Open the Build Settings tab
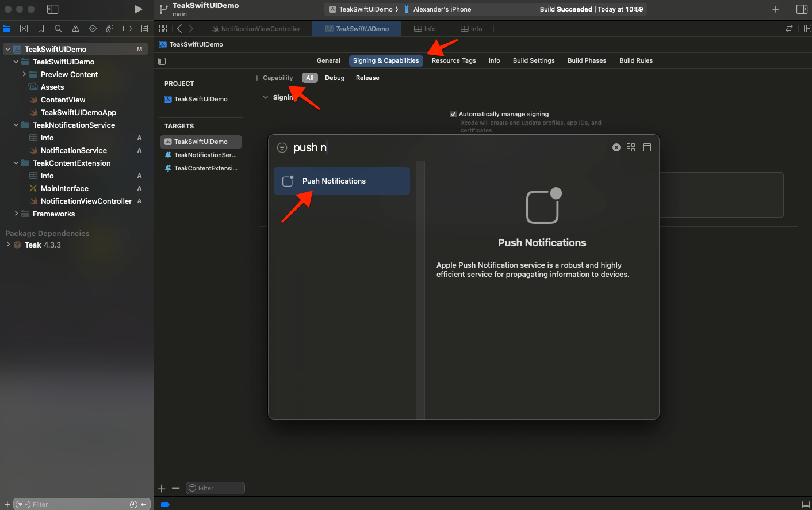This screenshot has height=510, width=812. 534,60
